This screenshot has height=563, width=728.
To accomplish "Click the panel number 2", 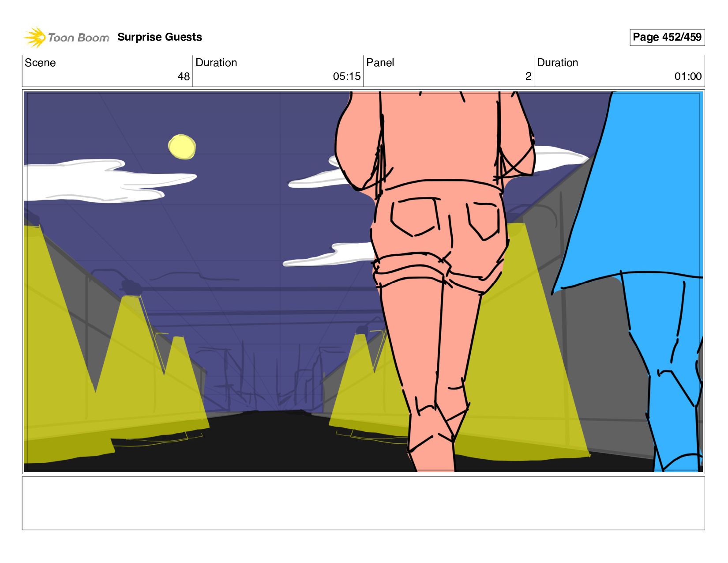I will click(528, 76).
